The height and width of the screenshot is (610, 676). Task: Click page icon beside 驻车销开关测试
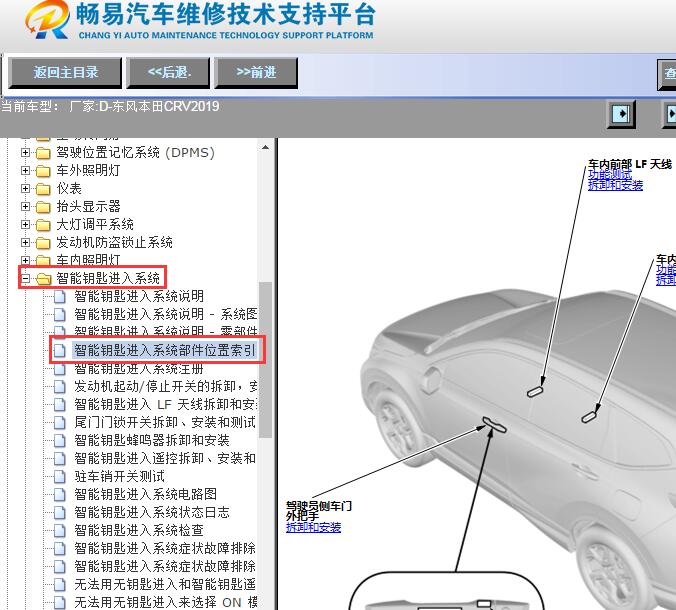(x=59, y=476)
